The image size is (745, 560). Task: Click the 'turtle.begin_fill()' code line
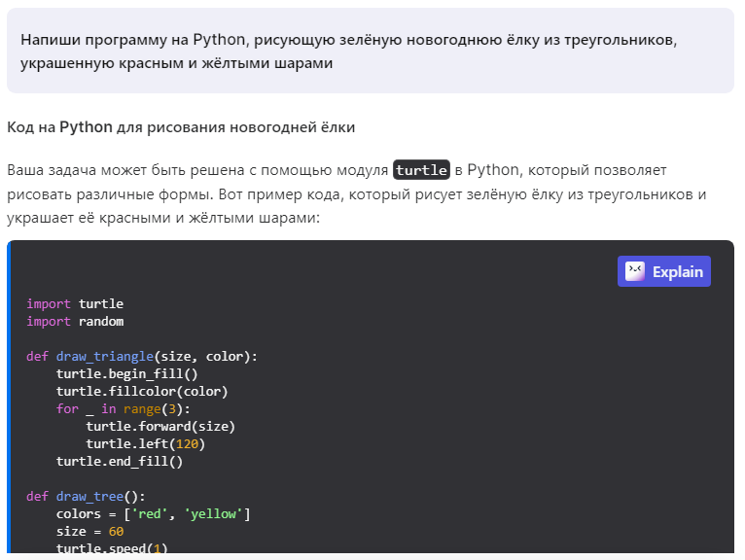[x=126, y=373]
